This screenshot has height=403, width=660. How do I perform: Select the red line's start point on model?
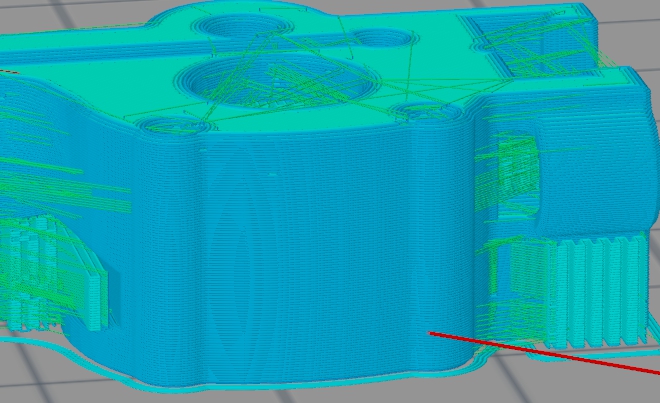[431, 332]
